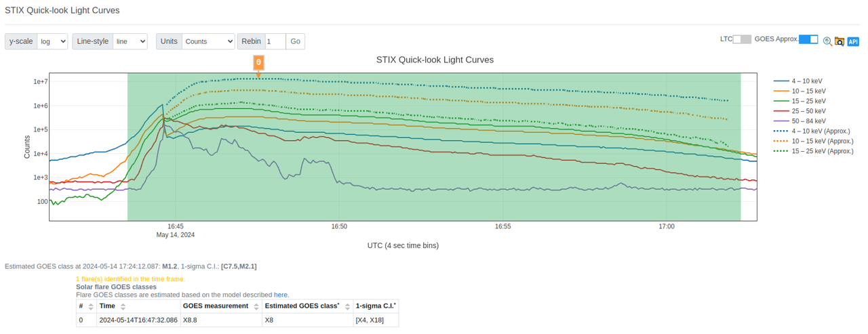Sort by GOES measurement column arrows
Screen dimensions: 868x334
(256, 306)
